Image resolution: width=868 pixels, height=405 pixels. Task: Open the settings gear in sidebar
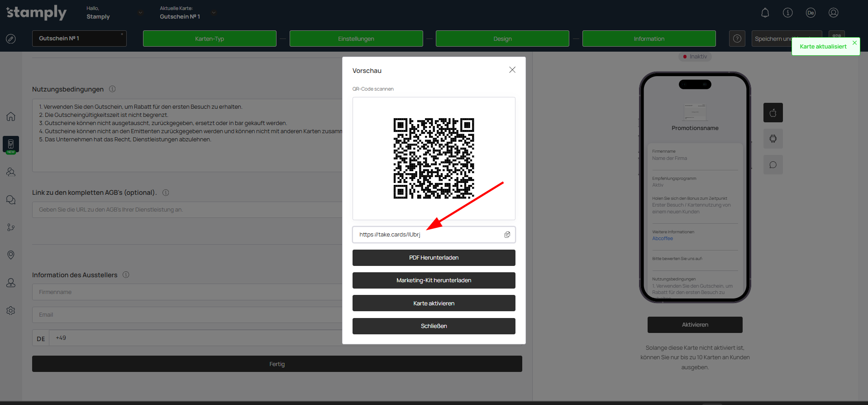[x=11, y=311]
